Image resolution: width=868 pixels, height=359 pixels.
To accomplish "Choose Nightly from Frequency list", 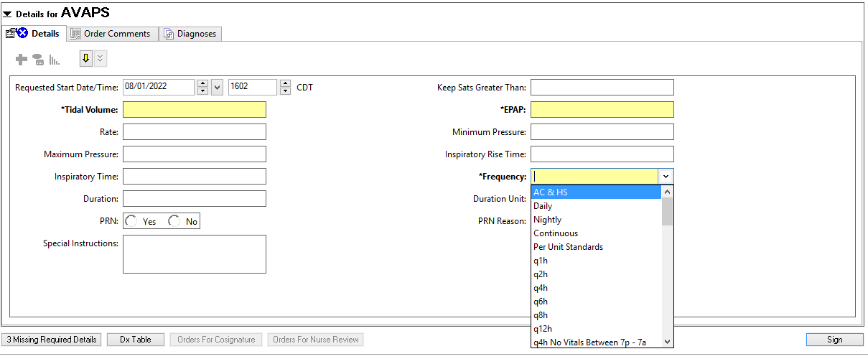I will pyautogui.click(x=596, y=219).
